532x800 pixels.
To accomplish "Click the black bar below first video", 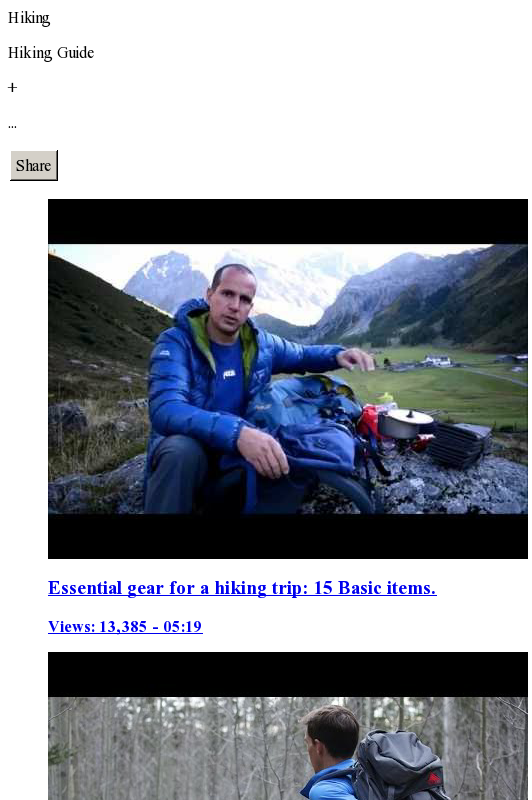I will (x=288, y=536).
